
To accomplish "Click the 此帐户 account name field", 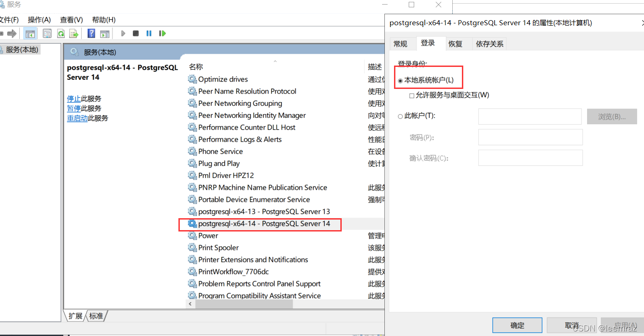I will [x=530, y=116].
